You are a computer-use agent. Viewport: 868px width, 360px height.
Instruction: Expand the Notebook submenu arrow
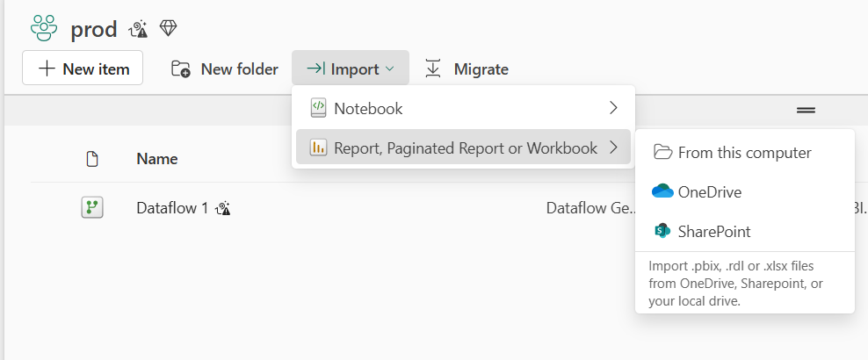613,108
